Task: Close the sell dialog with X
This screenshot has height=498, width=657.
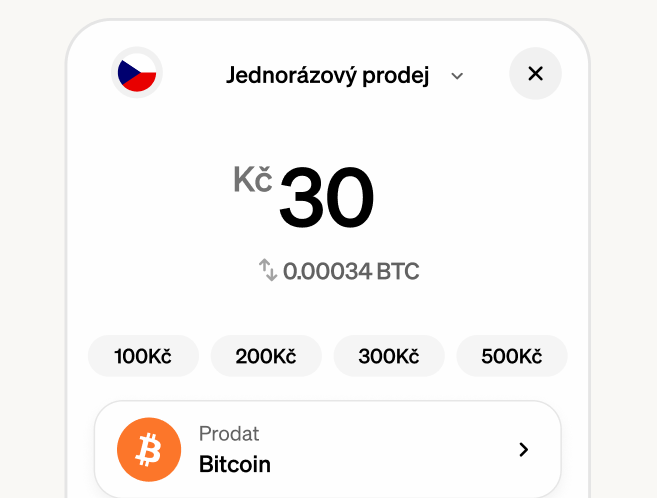Action: (535, 74)
